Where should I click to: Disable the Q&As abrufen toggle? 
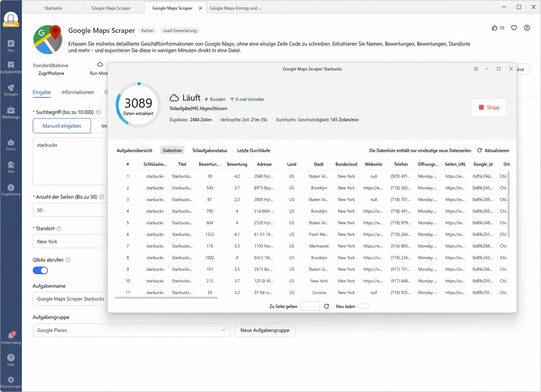click(40, 270)
